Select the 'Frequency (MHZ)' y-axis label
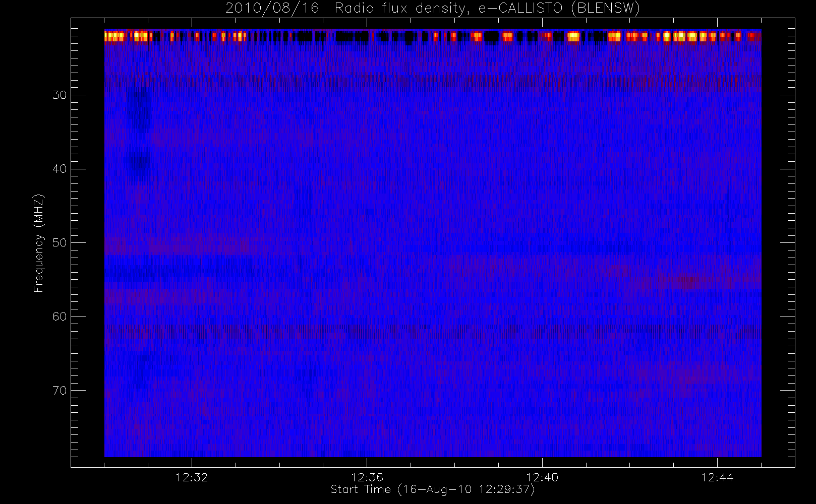The image size is (816, 504). point(39,243)
